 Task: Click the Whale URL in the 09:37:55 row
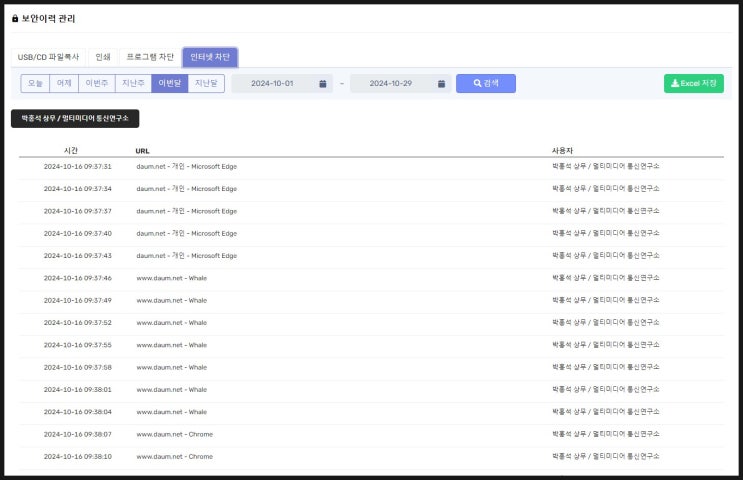click(x=172, y=345)
